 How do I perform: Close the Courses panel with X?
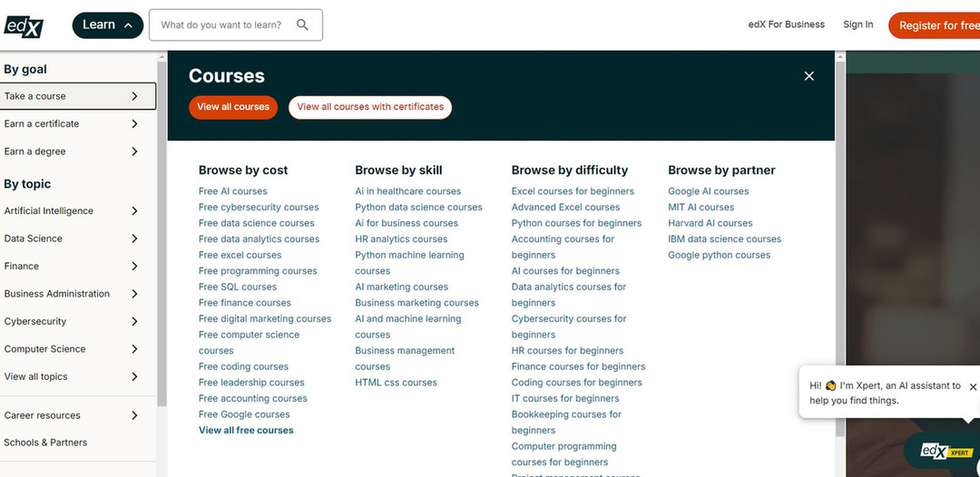[808, 76]
